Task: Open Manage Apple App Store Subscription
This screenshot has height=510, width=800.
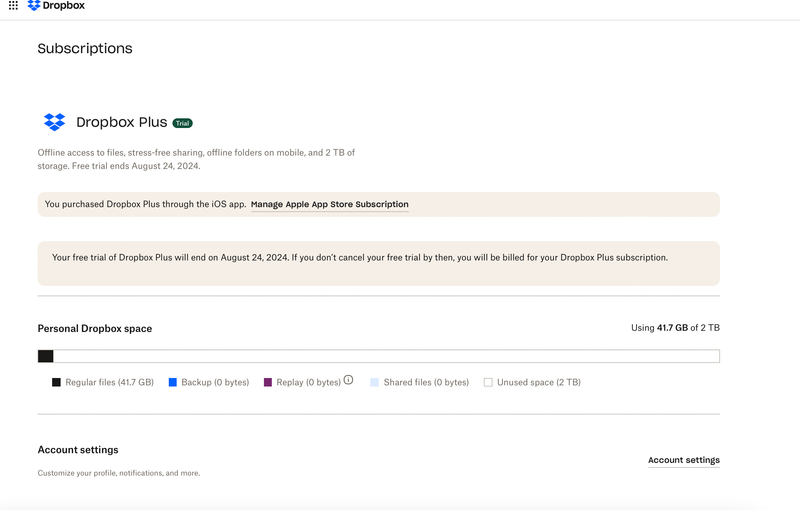Action: point(329,204)
